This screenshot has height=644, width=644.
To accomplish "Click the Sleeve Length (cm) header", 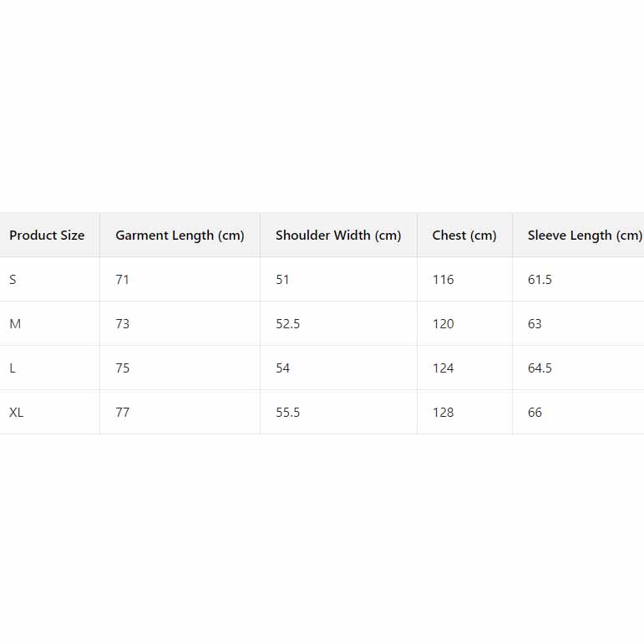I will point(584,236).
